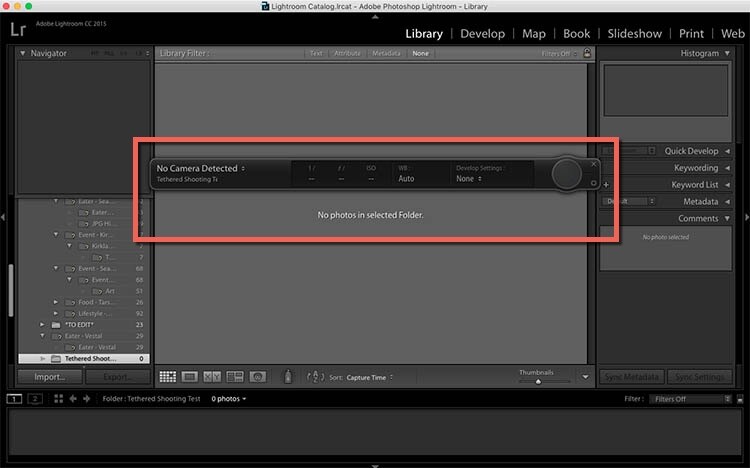Open Survey view
Screen dimensions: 750x468
pyautogui.click(x=235, y=377)
